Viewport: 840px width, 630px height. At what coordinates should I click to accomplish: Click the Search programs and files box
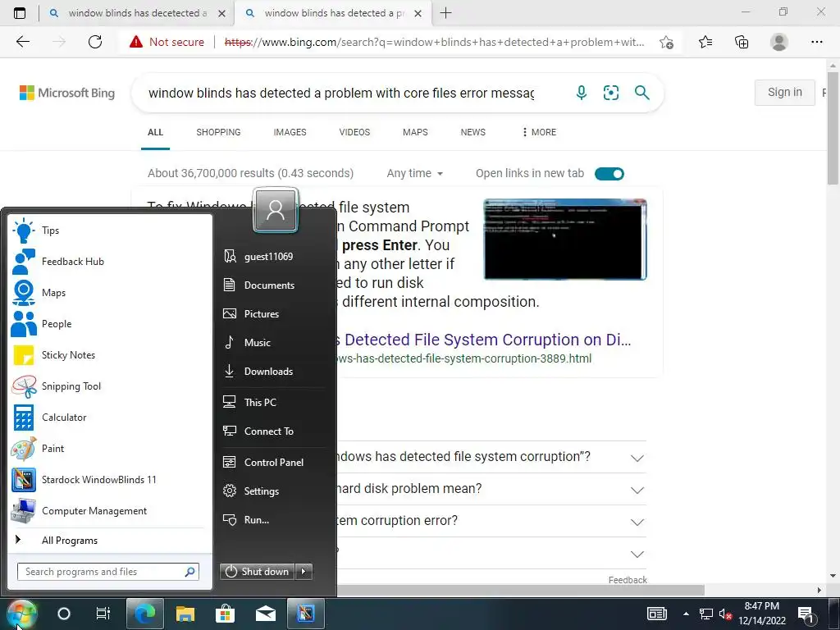108,572
